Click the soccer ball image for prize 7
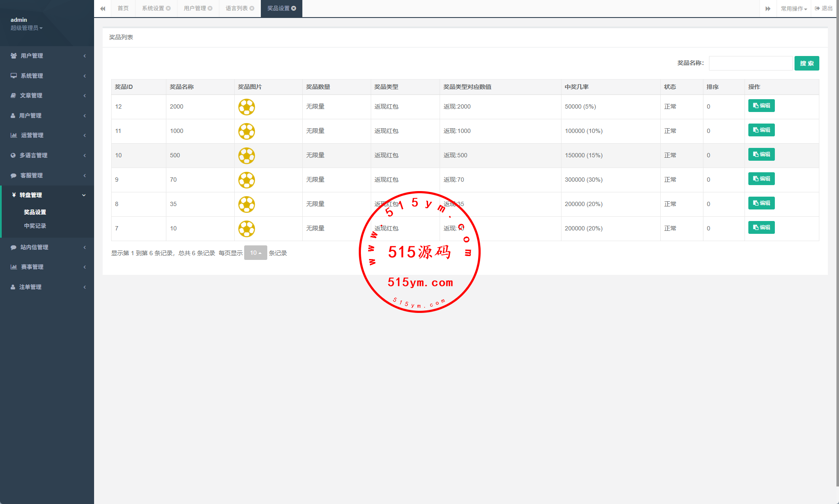 pos(247,229)
